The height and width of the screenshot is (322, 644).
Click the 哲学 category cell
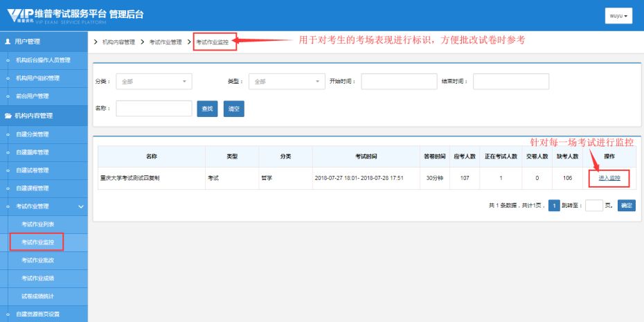285,178
